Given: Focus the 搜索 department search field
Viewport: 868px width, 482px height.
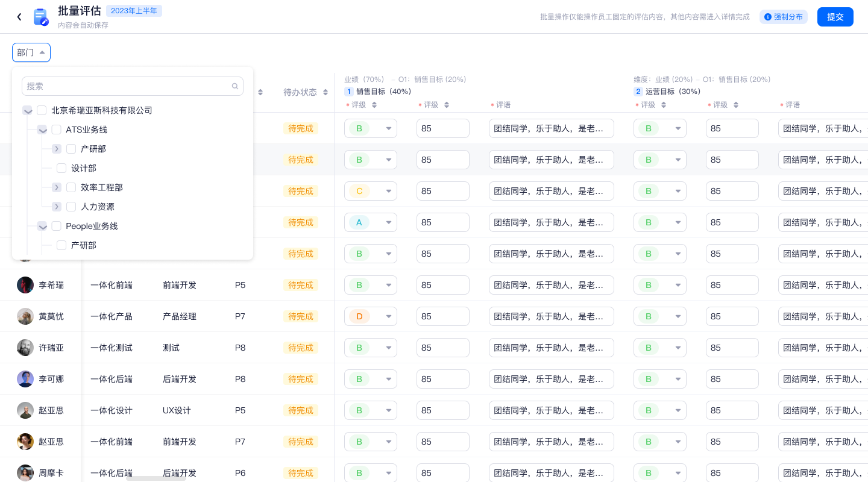Looking at the screenshot, I should [x=127, y=86].
